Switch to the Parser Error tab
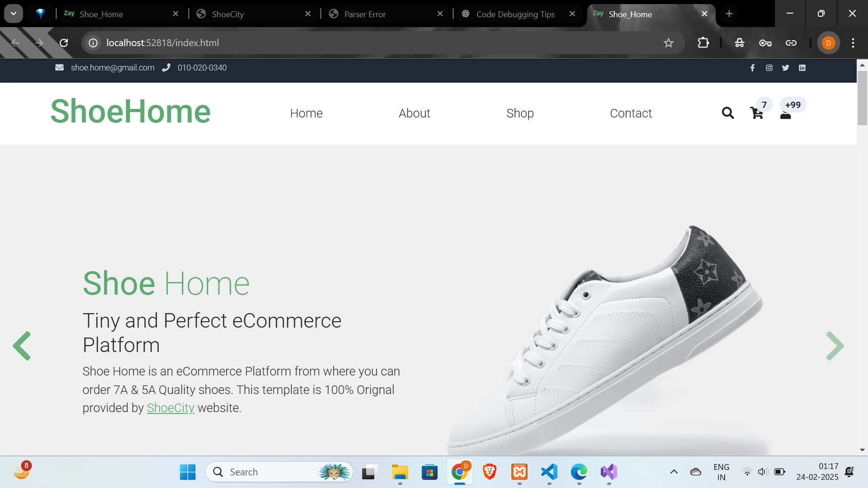This screenshot has width=868, height=488. coord(364,14)
